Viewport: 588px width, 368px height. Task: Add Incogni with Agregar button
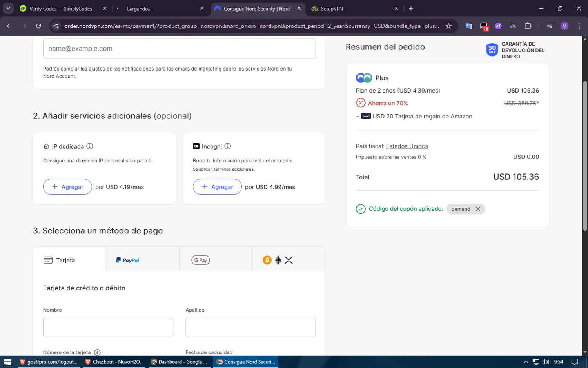(x=217, y=187)
